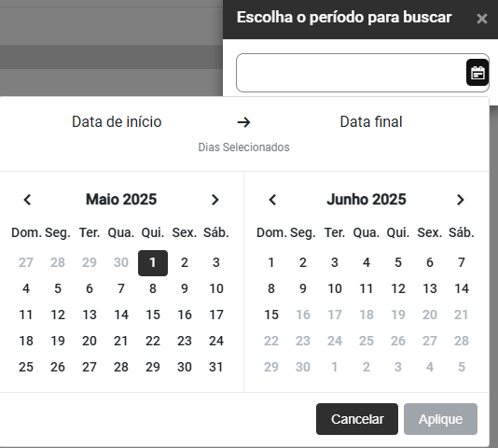This screenshot has width=498, height=448.
Task: Go to previous month from Maio 2025
Action: tap(27, 200)
